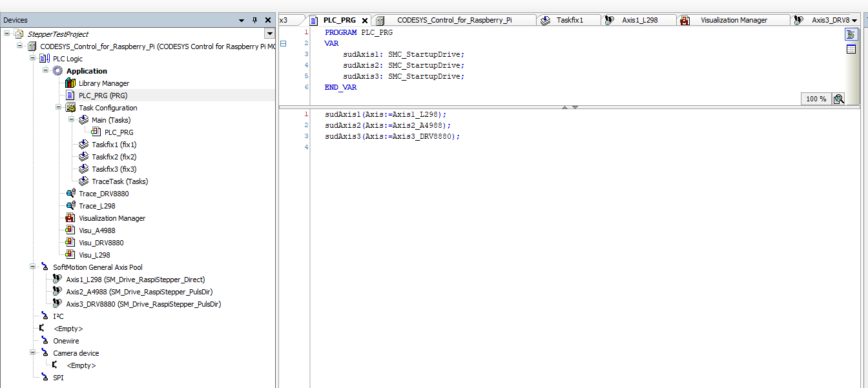Select PLC_PRG (PRG) in device tree
Image resolution: width=868 pixels, height=388 pixels.
tap(103, 96)
